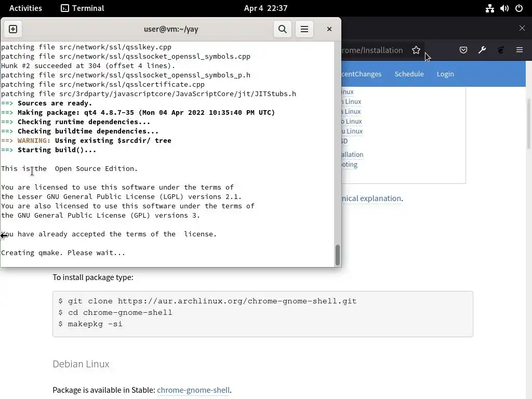Image resolution: width=532 pixels, height=399 pixels.
Task: Click the 'Creating qmake. Please wait...' line
Action: pyautogui.click(x=63, y=253)
